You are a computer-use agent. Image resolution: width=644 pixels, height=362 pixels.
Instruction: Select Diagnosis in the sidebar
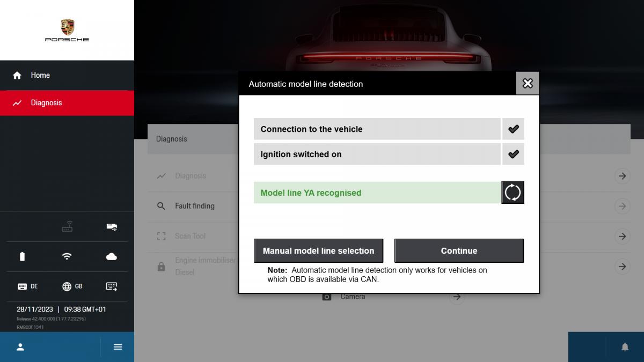46,103
